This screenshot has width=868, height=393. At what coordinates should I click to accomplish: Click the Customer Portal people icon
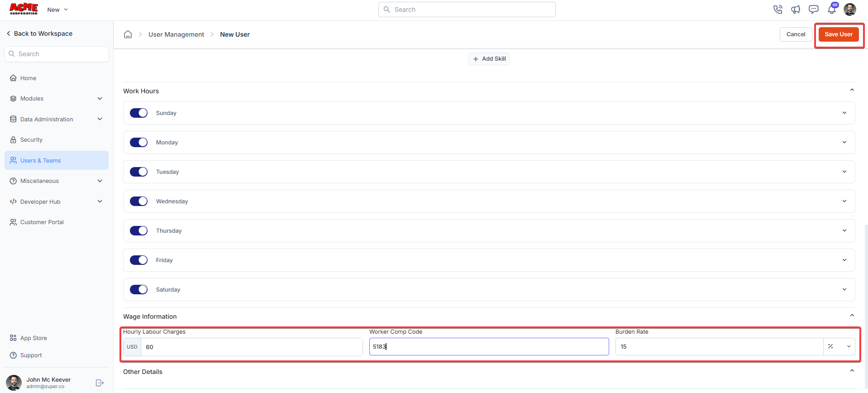click(13, 222)
